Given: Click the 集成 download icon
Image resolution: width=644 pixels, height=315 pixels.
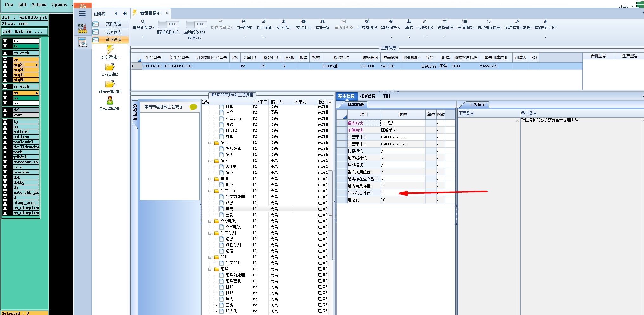Looking at the screenshot, I should (409, 22).
